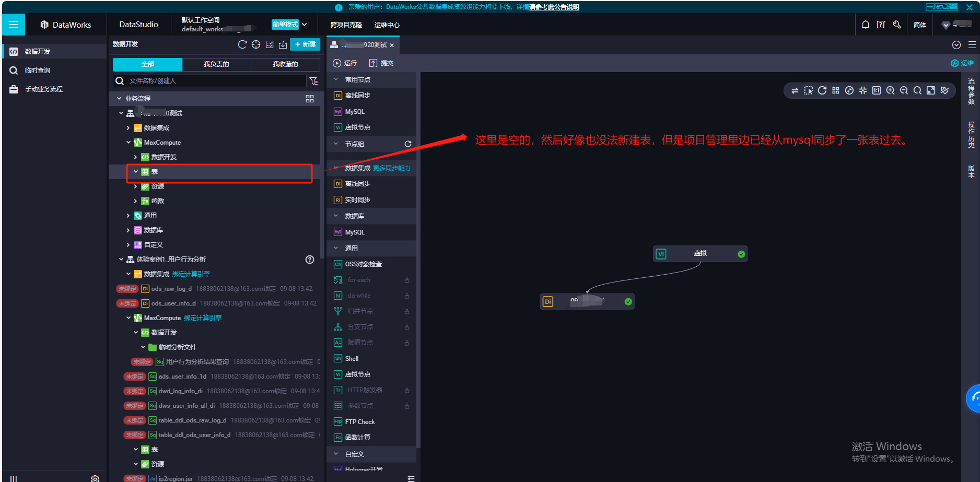Viewport: 980px width, 482px height.
Task: Click the import icon beside 新建
Action: point(283,44)
